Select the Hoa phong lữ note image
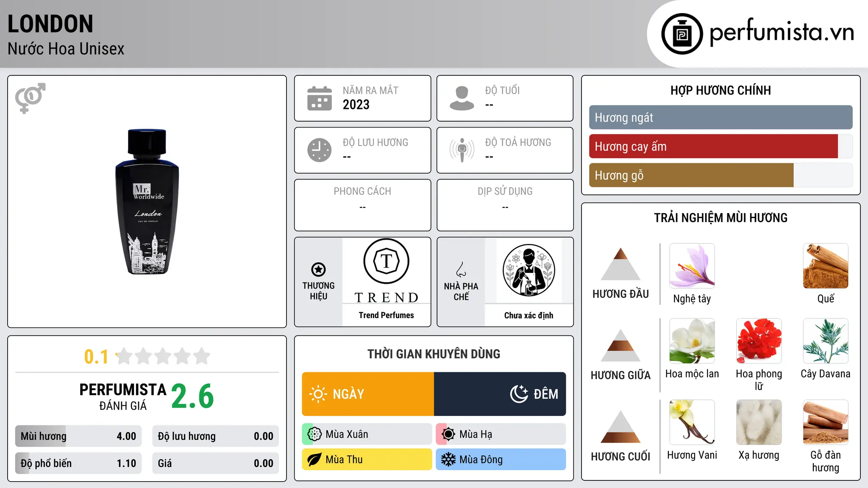The image size is (868, 488). pyautogui.click(x=759, y=341)
